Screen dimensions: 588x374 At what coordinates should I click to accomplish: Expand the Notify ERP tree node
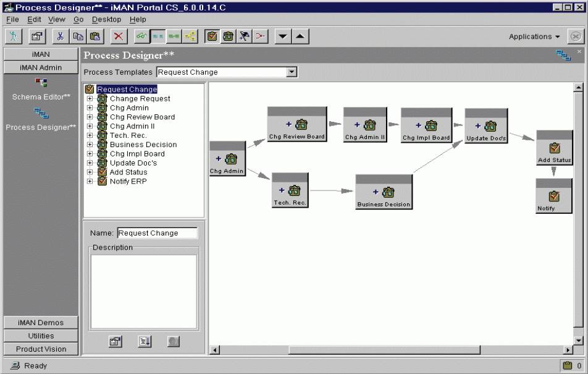pyautogui.click(x=90, y=182)
